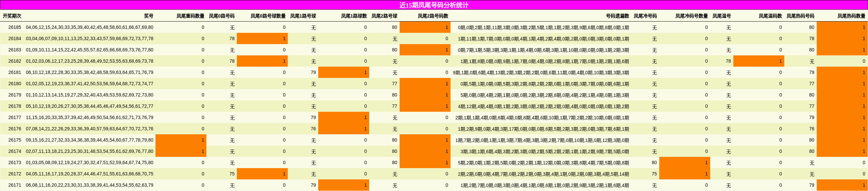Click the 凤尾重码数量 column header

pos(191,16)
